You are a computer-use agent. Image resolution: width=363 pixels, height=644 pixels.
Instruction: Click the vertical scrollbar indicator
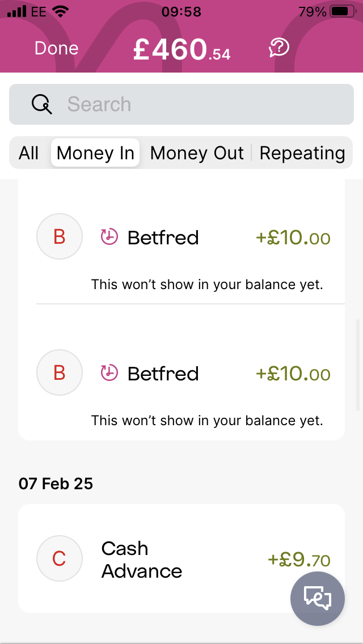pos(358,365)
